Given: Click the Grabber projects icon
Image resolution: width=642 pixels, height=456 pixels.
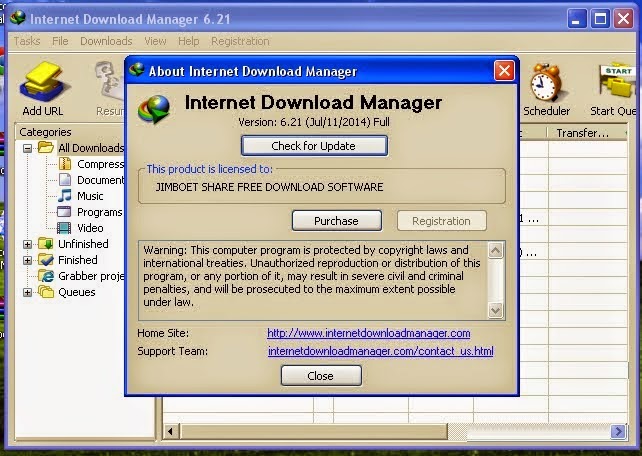Looking at the screenshot, I should tap(46, 276).
